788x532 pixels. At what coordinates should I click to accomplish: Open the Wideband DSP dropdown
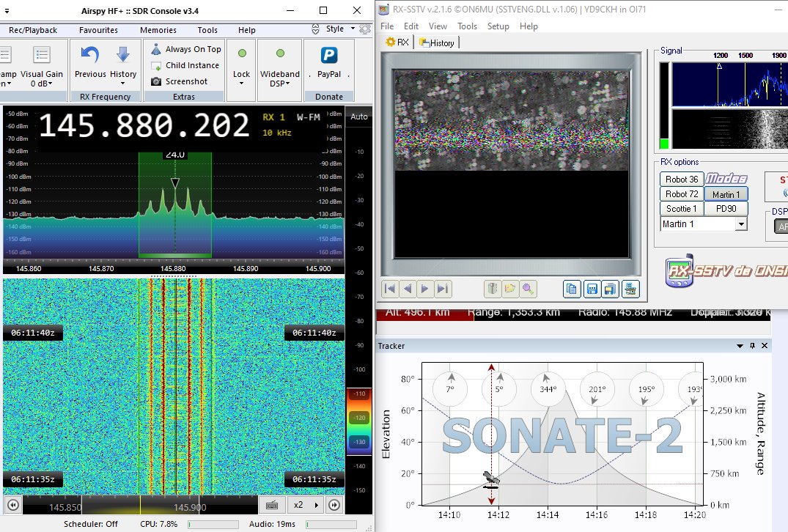coord(280,67)
